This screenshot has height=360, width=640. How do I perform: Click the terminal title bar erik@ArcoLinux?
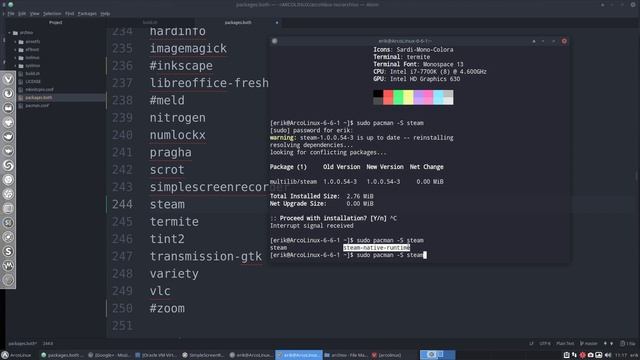pos(404,41)
